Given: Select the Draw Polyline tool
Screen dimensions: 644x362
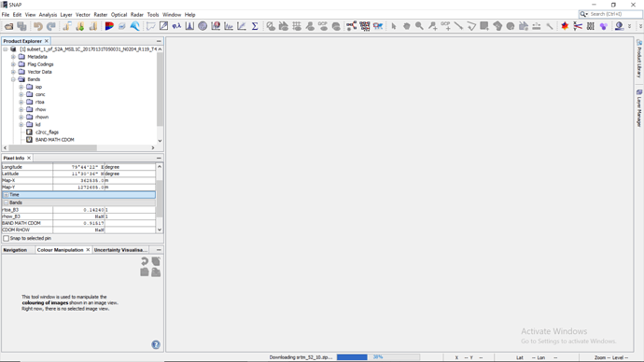Looking at the screenshot, I should pyautogui.click(x=471, y=26).
